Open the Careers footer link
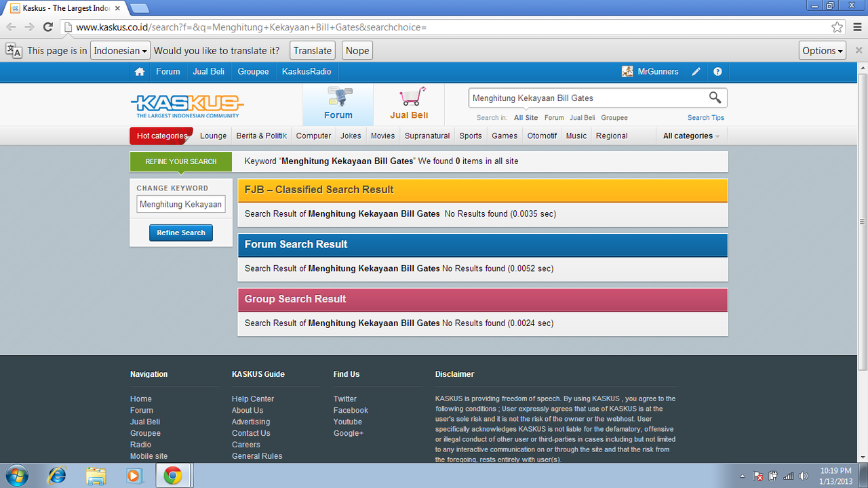 pyautogui.click(x=246, y=445)
